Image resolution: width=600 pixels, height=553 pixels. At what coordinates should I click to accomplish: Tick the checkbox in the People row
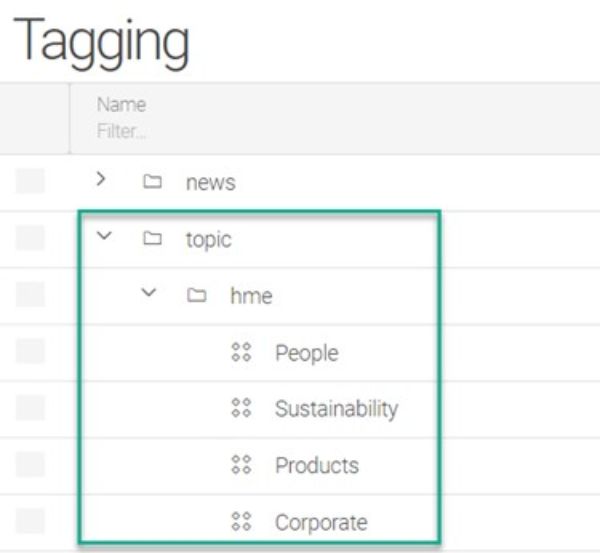(30, 351)
